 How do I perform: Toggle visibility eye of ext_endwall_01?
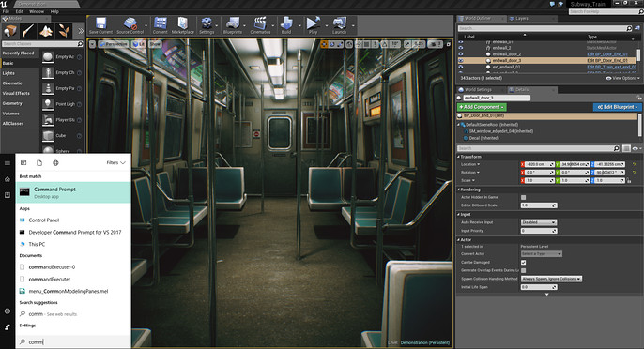coord(461,67)
